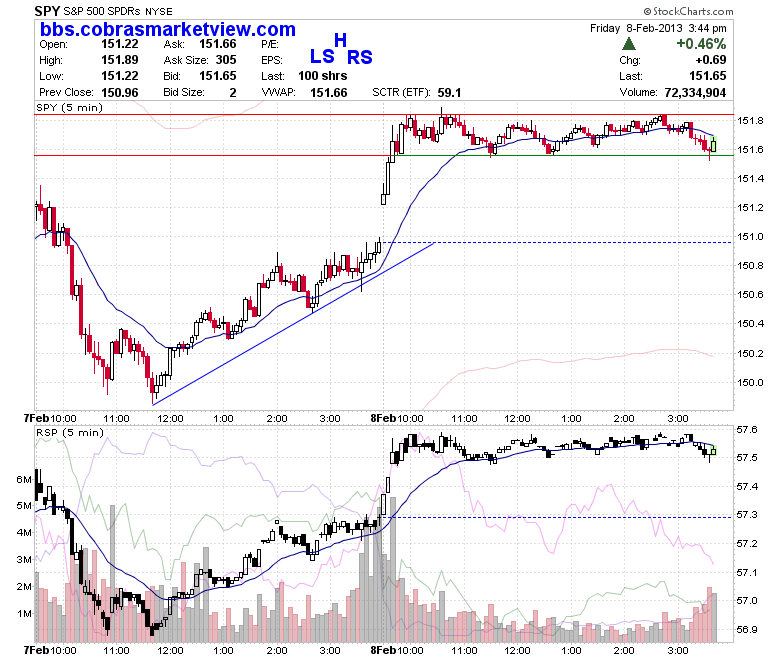The image size is (780, 659).
Task: Click the 'SPY (5 min)' chart label
Action: click(x=69, y=107)
